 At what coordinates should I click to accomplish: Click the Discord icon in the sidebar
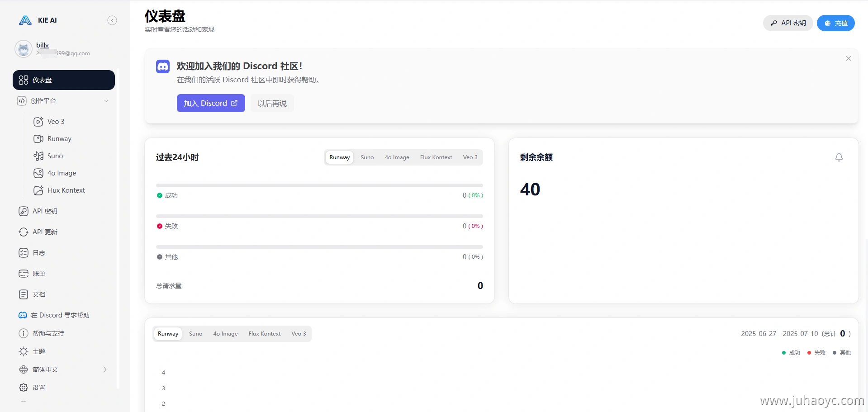[23, 315]
